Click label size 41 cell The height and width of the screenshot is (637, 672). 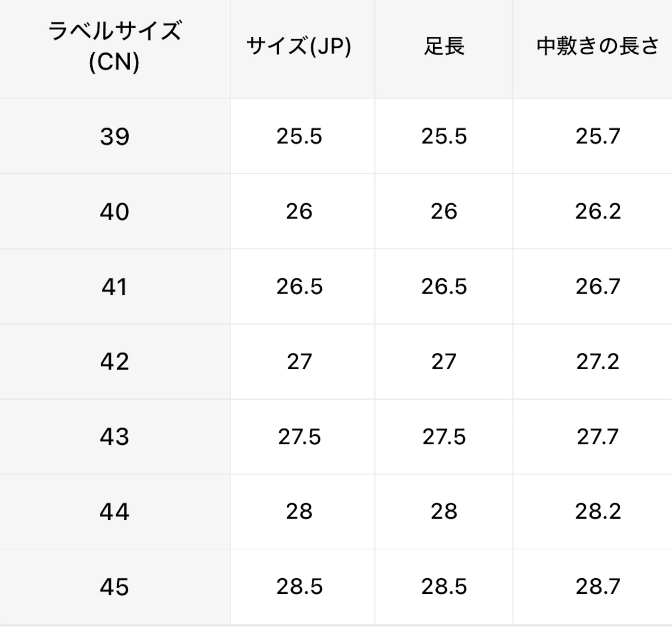114,287
